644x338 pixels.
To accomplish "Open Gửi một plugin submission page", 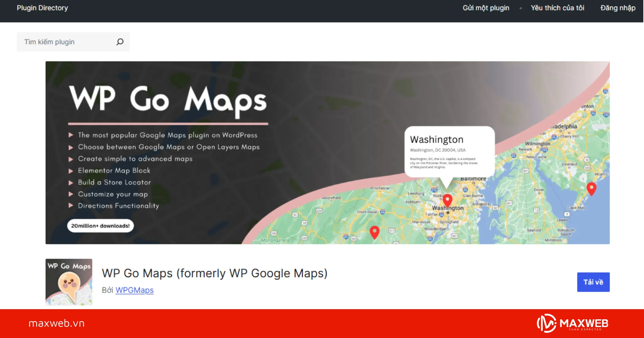I will (485, 8).
